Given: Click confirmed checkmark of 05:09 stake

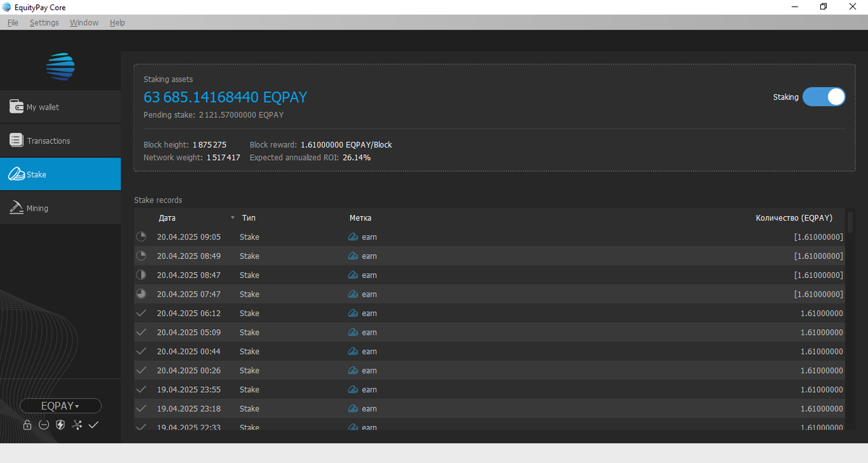Looking at the screenshot, I should (141, 332).
